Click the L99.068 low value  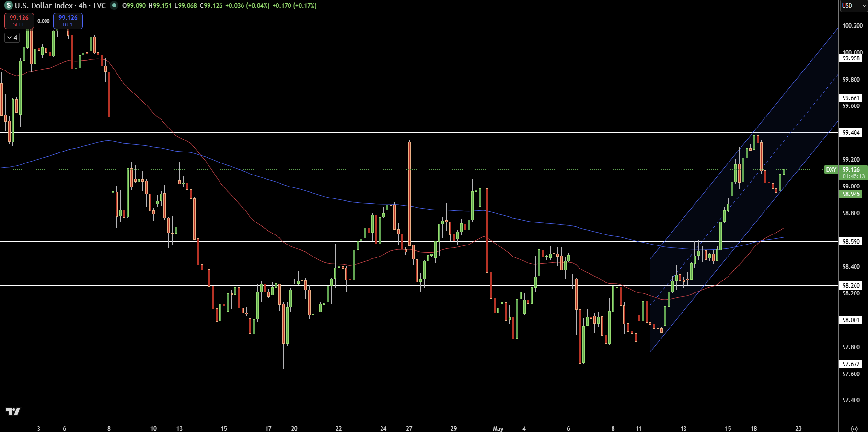point(185,6)
